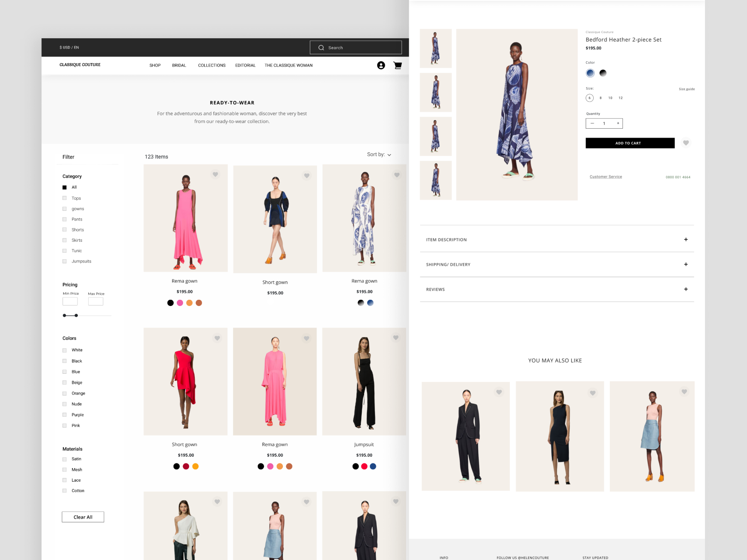The width and height of the screenshot is (747, 560).
Task: Favorite the red Short gown
Action: pos(217,338)
